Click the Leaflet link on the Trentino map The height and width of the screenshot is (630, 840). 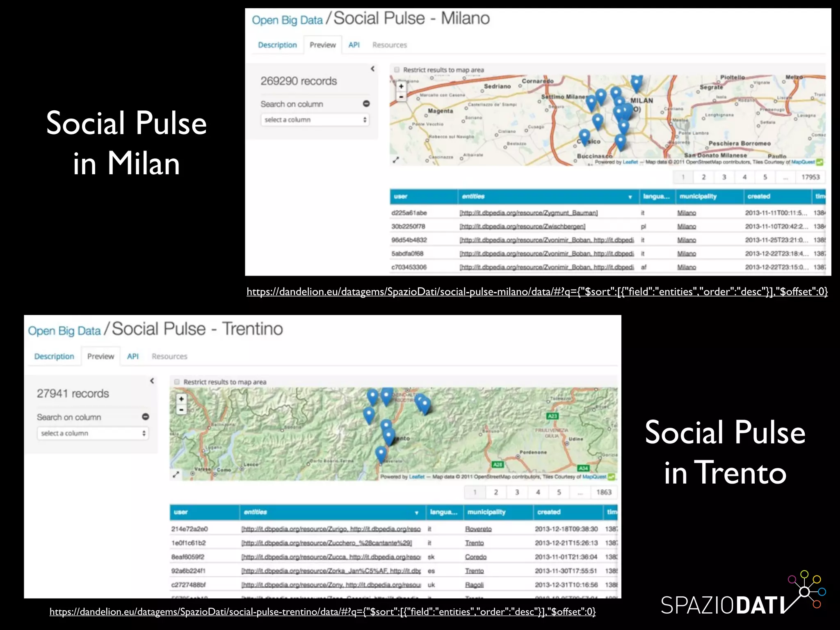(x=417, y=477)
